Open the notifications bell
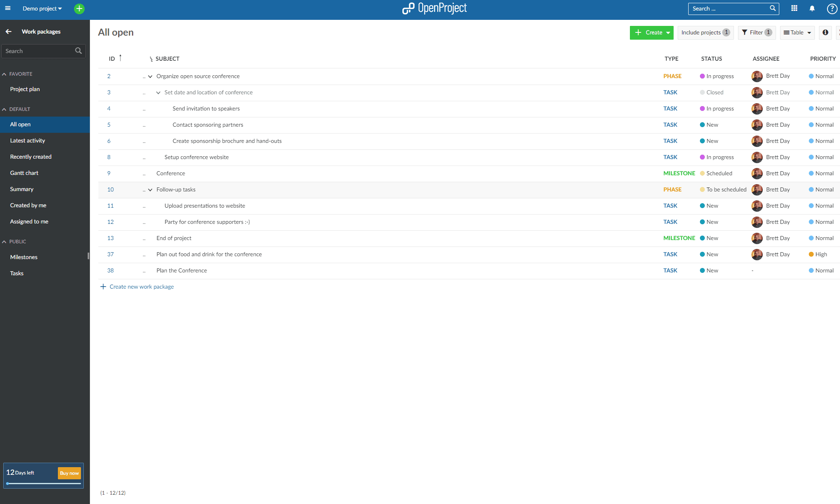840x504 pixels. click(812, 9)
